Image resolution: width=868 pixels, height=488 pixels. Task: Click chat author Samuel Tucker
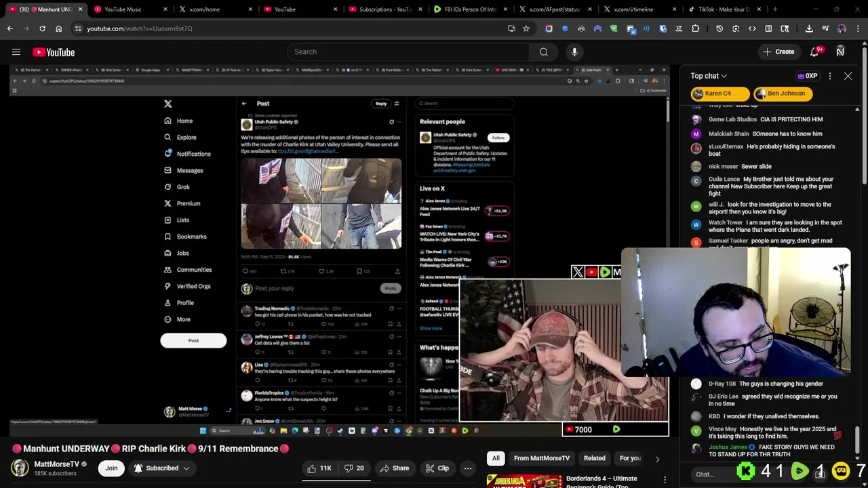(x=728, y=241)
